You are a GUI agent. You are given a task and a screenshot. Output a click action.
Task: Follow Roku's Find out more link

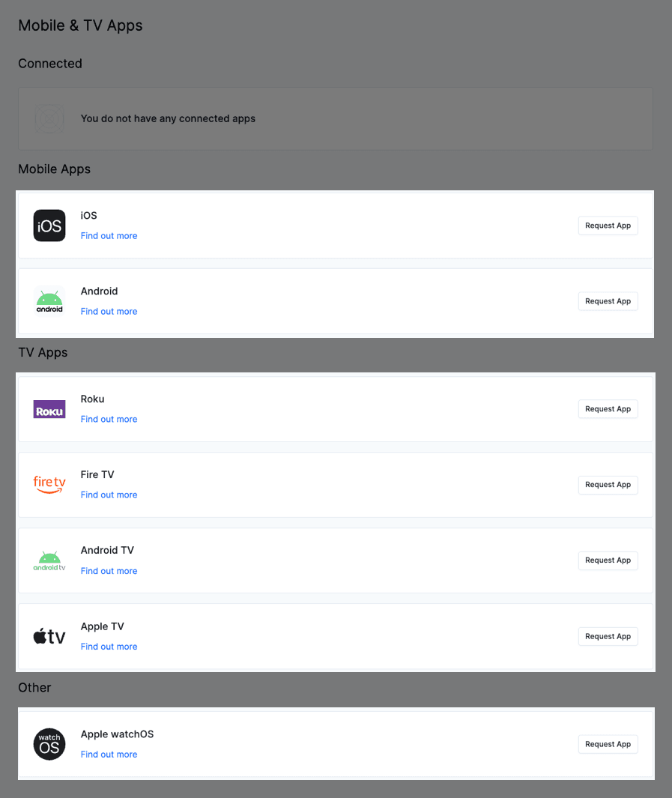click(109, 420)
